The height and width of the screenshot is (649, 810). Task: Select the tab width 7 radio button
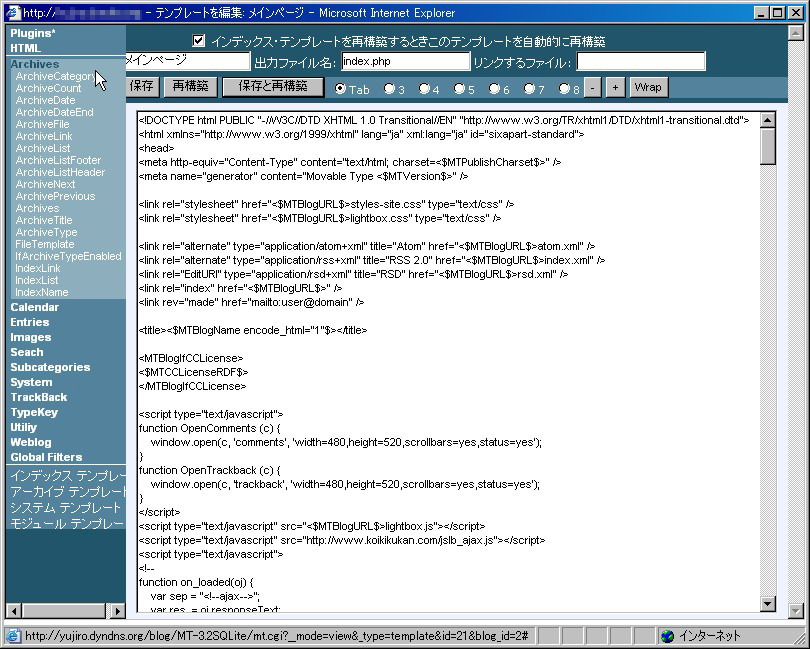point(529,88)
